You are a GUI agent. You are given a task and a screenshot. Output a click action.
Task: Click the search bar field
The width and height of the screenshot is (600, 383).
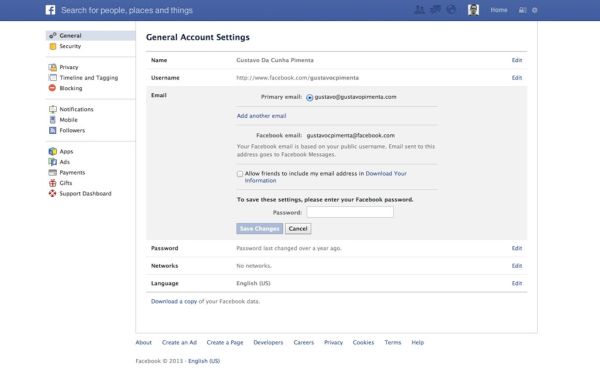click(x=127, y=10)
